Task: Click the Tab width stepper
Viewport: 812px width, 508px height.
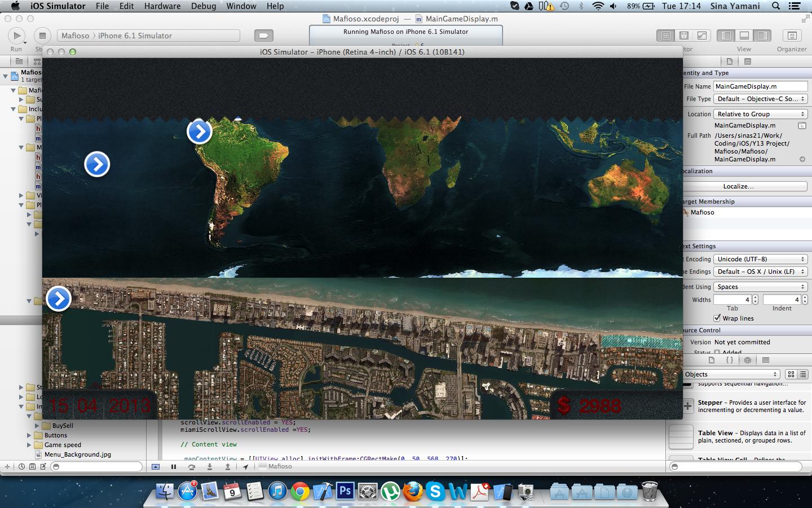Action: pyautogui.click(x=756, y=300)
